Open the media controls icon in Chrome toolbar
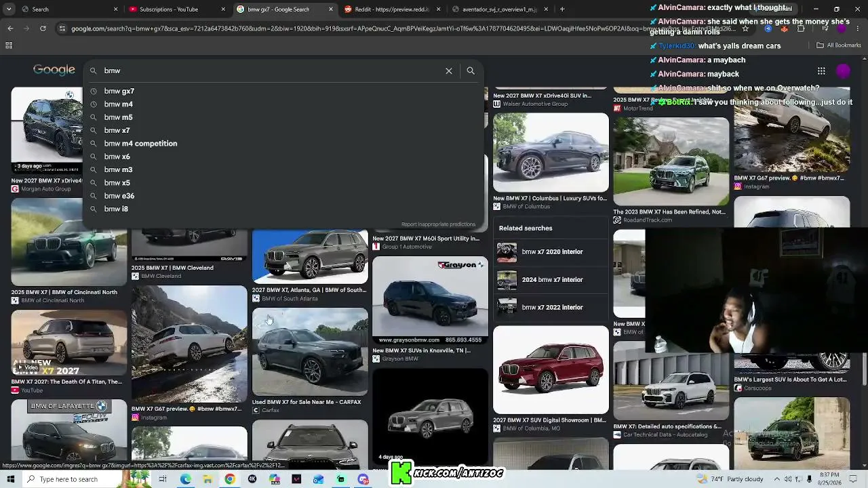Screen dimensions: 868x488 [x=825, y=28]
